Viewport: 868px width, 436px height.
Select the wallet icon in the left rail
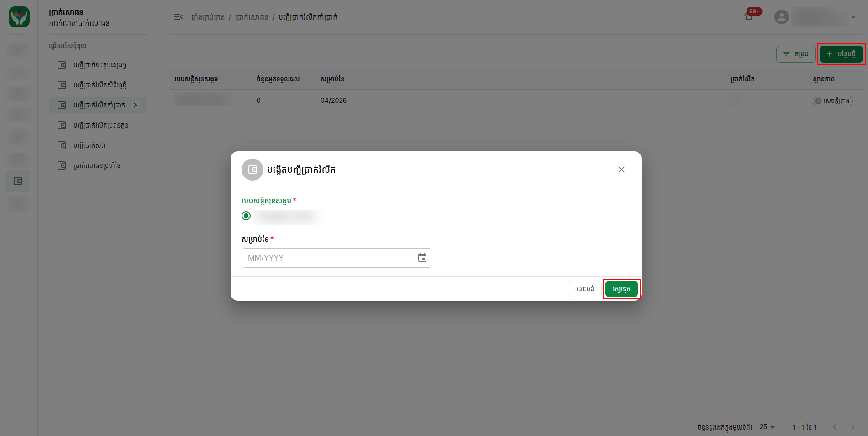(18, 181)
